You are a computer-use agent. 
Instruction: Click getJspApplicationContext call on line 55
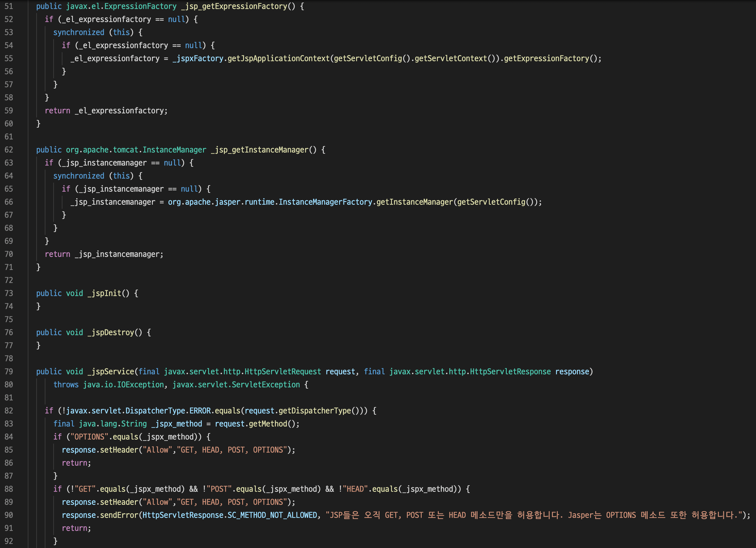[x=278, y=58]
